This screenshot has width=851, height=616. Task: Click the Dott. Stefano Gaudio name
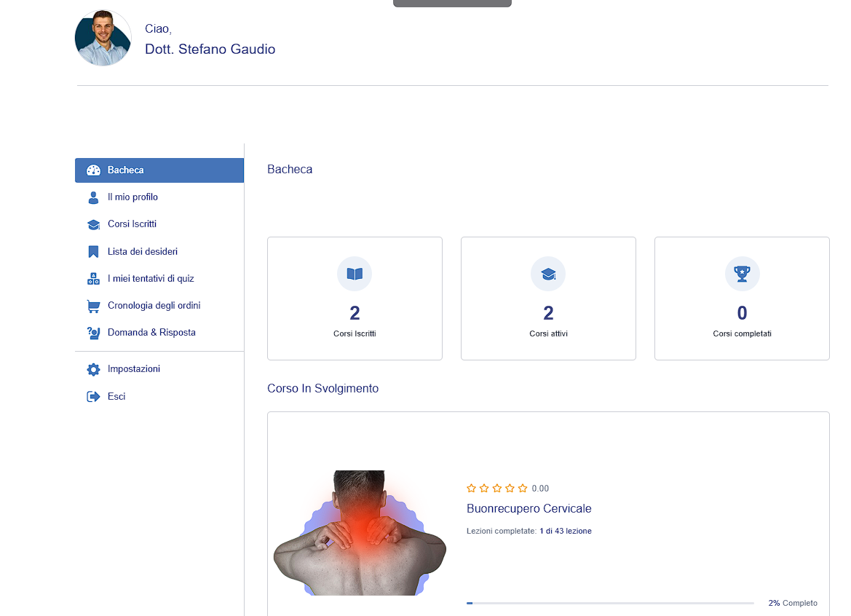(x=210, y=50)
